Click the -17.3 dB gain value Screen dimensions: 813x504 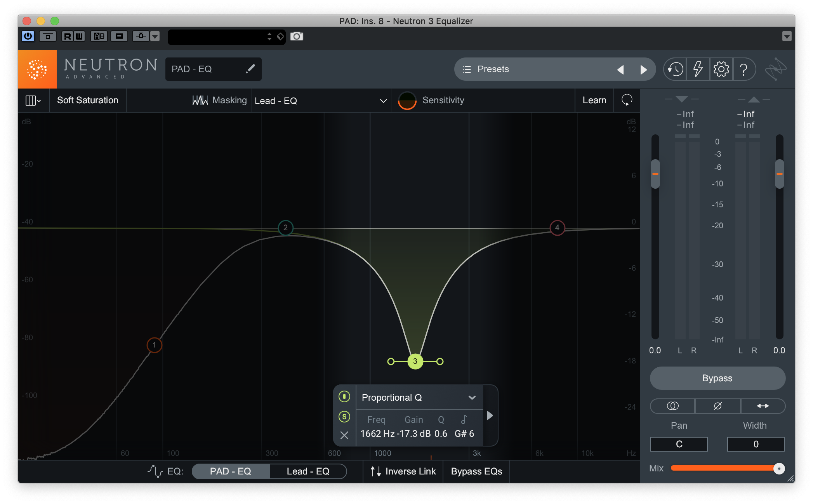413,434
